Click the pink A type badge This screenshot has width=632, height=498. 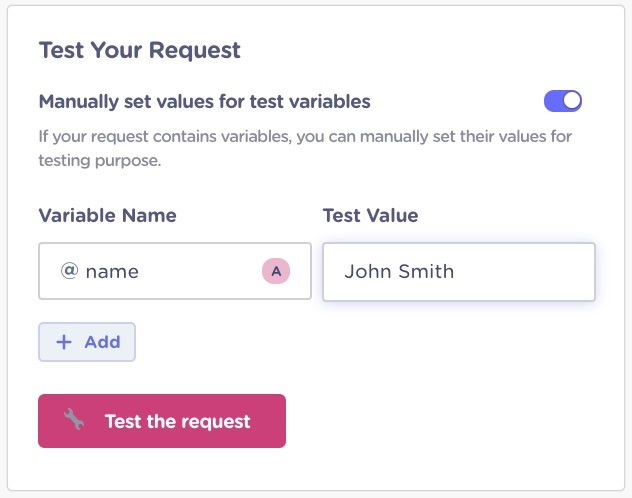click(276, 271)
